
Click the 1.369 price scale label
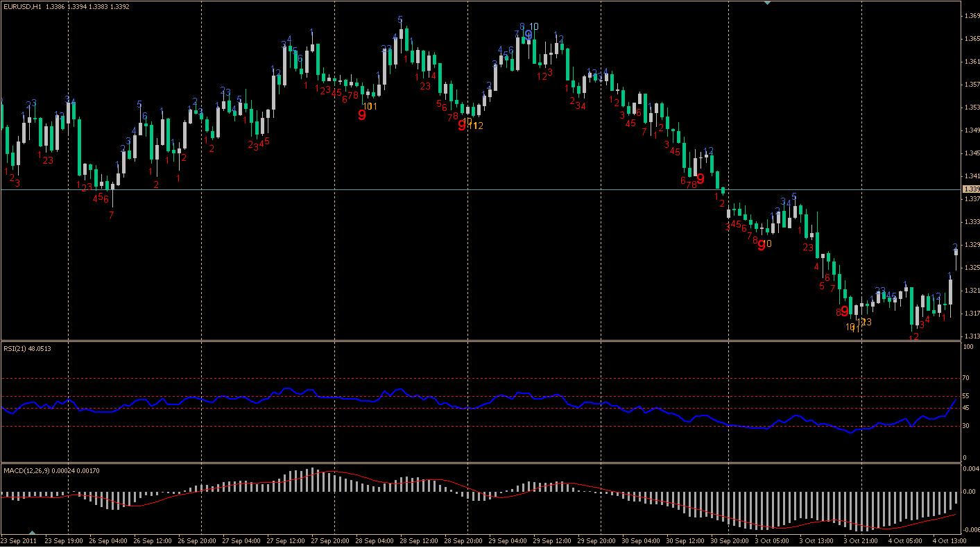pyautogui.click(x=971, y=15)
